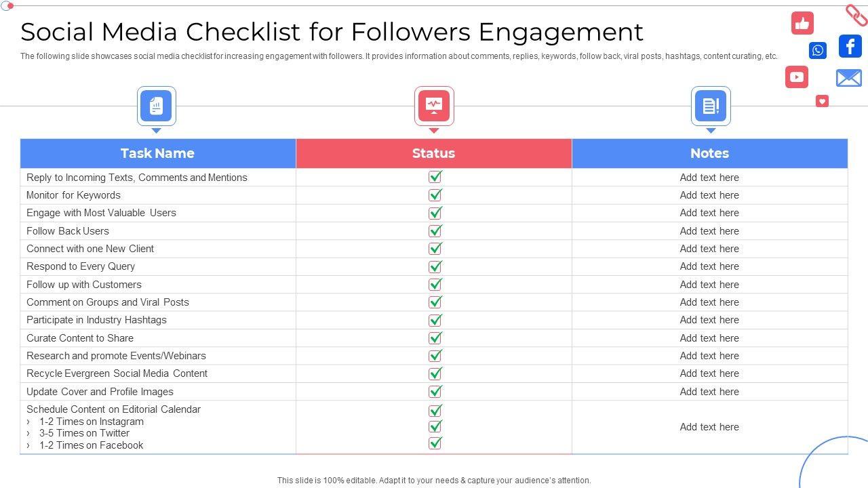Click the red chain link icon
The width and height of the screenshot is (868, 488).
[855, 14]
